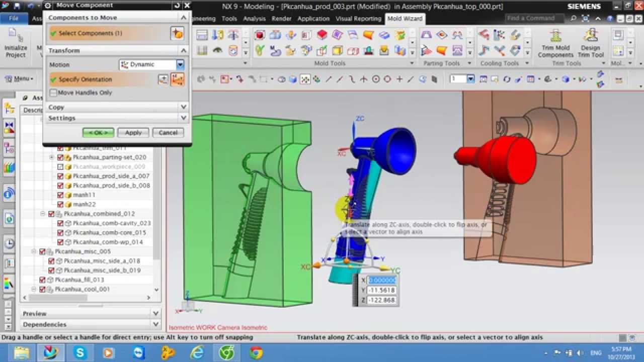Open Mold Tools group dropdown arrow
Image resolution: width=644 pixels, height=362 pixels.
coord(412,63)
